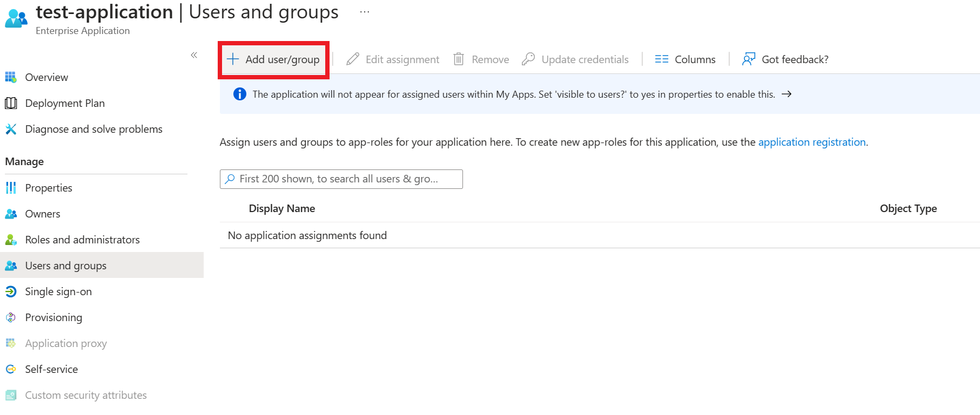Screen dimensions: 980x415
Task: Click 'No application assignments found' text
Action: click(x=307, y=235)
